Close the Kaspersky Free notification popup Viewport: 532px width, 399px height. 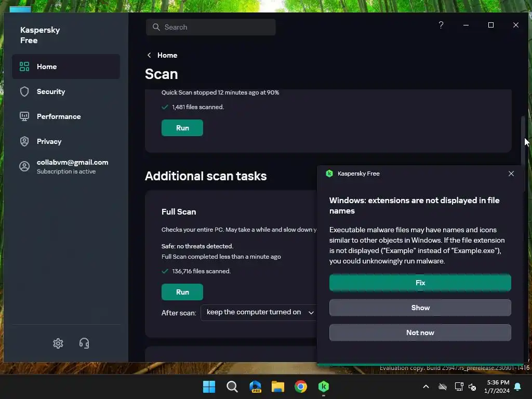tap(511, 174)
